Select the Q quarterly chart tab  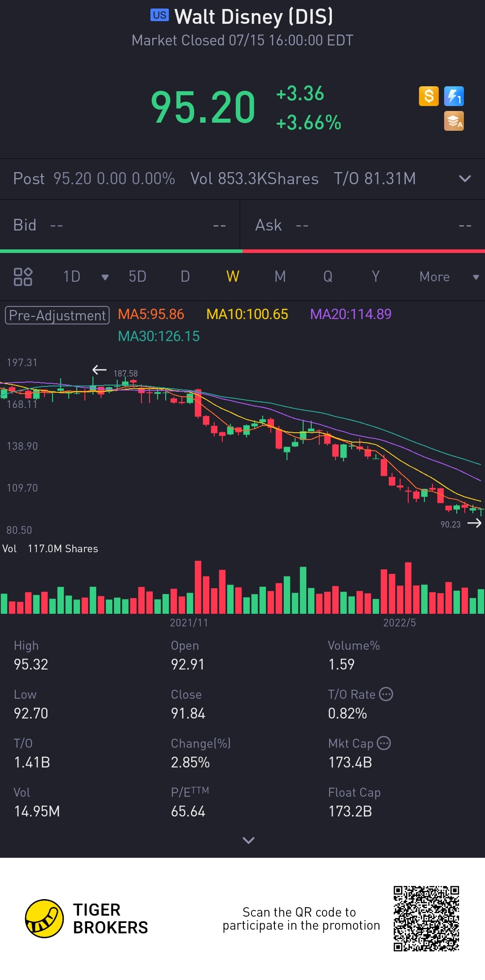coord(328,277)
